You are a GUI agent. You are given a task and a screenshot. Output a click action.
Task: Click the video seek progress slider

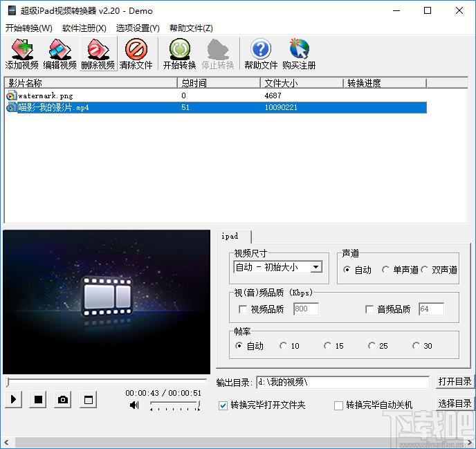(x=107, y=381)
